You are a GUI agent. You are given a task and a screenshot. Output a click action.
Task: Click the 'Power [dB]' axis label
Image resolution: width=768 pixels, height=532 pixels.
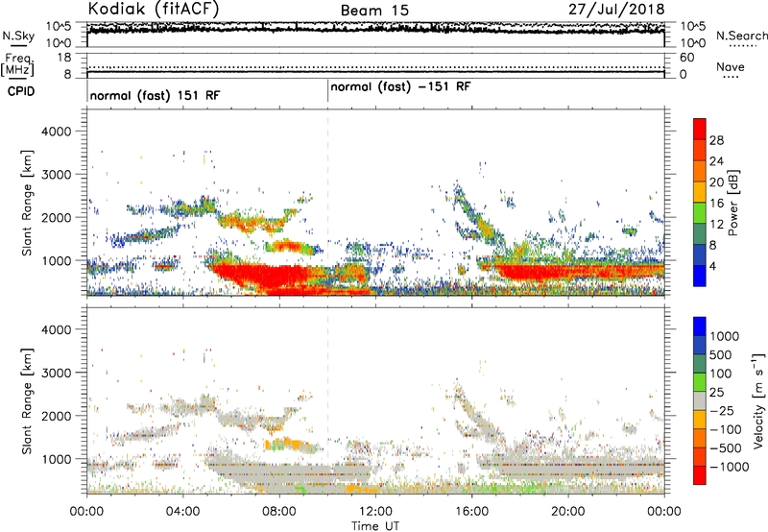click(732, 203)
